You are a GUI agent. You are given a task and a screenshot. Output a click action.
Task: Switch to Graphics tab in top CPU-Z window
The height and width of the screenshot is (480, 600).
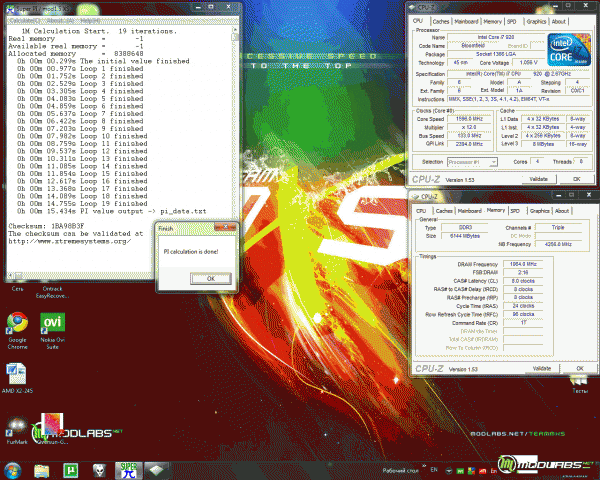[536, 21]
